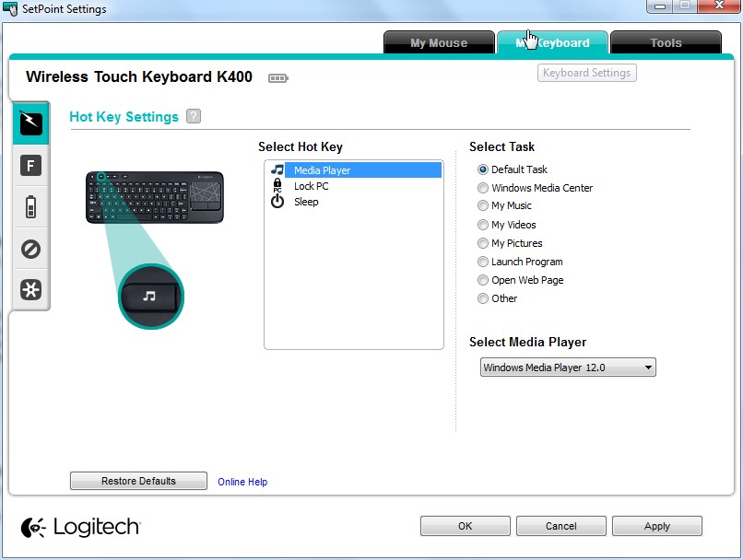743x560 pixels.
Task: Close the SetPoint Settings window
Action: pos(719,6)
